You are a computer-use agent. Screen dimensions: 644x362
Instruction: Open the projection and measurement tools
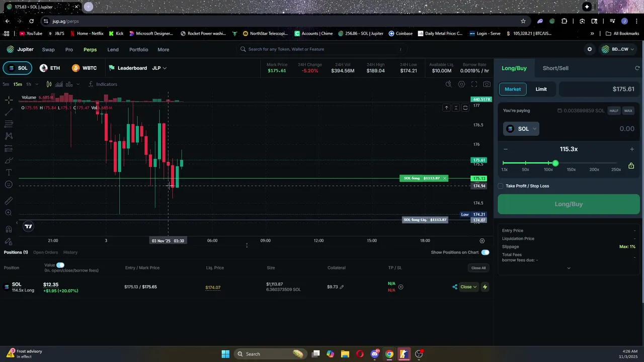pos(9,148)
